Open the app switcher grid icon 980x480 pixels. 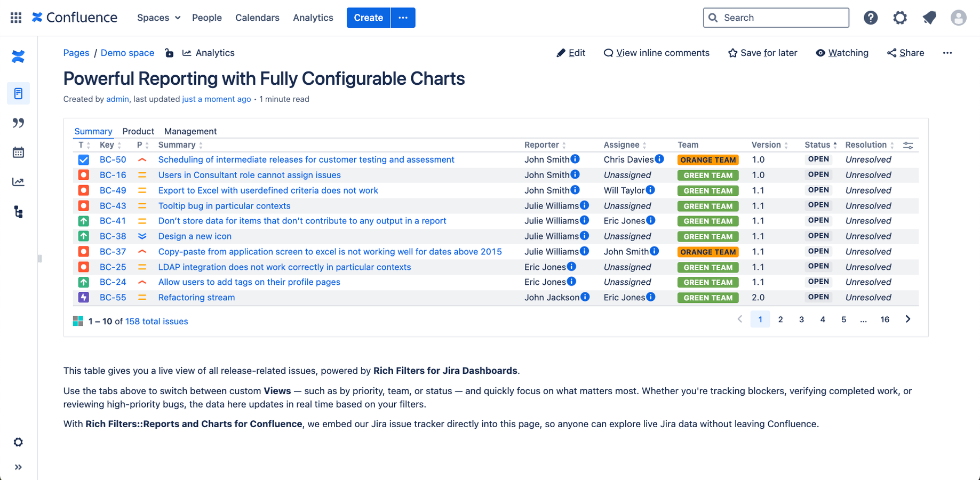coord(16,18)
